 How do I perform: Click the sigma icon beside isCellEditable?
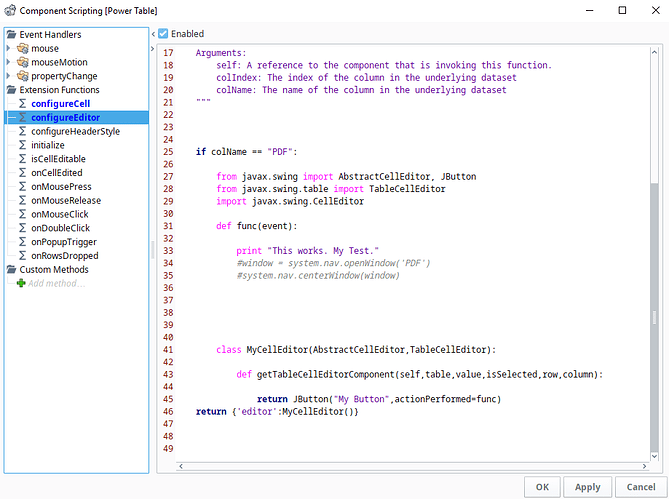23,159
